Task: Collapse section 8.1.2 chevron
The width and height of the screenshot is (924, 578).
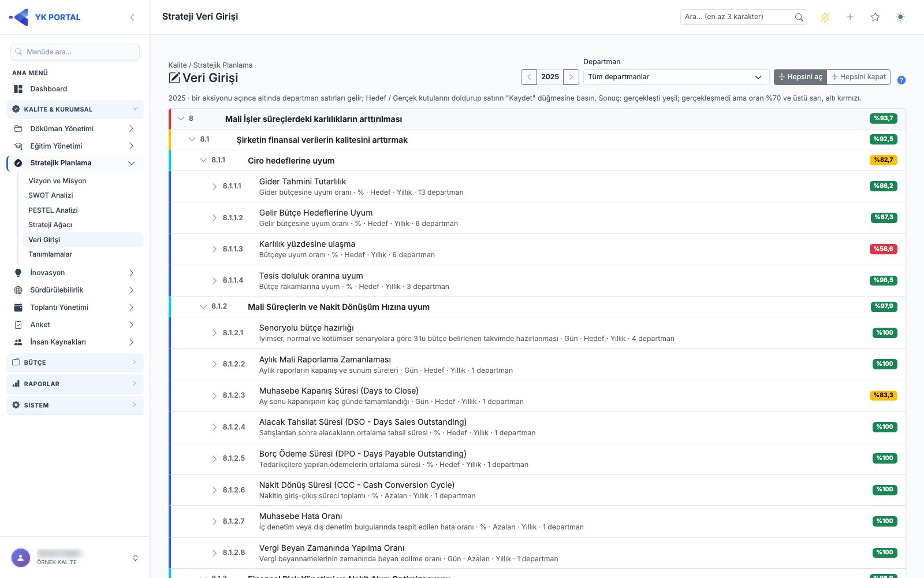Action: coord(203,307)
